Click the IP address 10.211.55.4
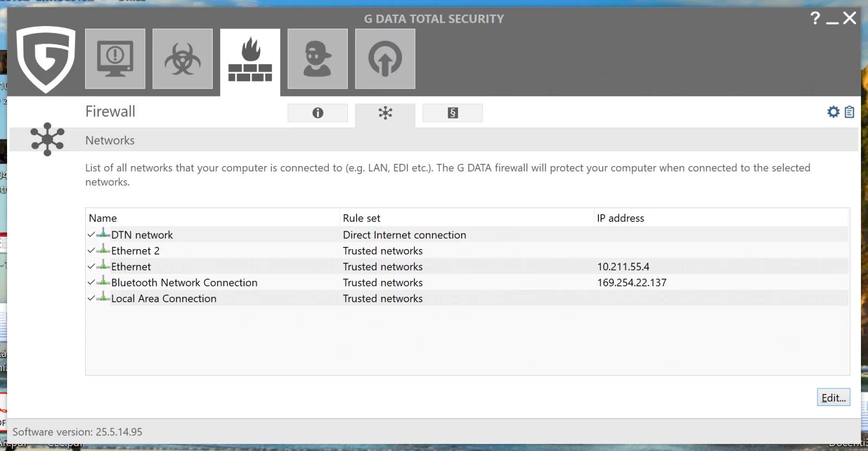This screenshot has width=868, height=451. pyautogui.click(x=623, y=266)
